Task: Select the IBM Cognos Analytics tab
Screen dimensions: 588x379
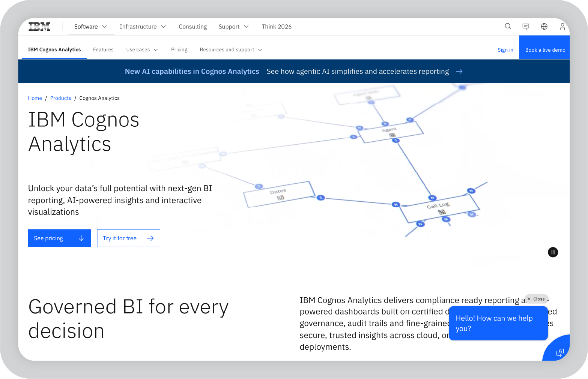Action: (x=54, y=50)
